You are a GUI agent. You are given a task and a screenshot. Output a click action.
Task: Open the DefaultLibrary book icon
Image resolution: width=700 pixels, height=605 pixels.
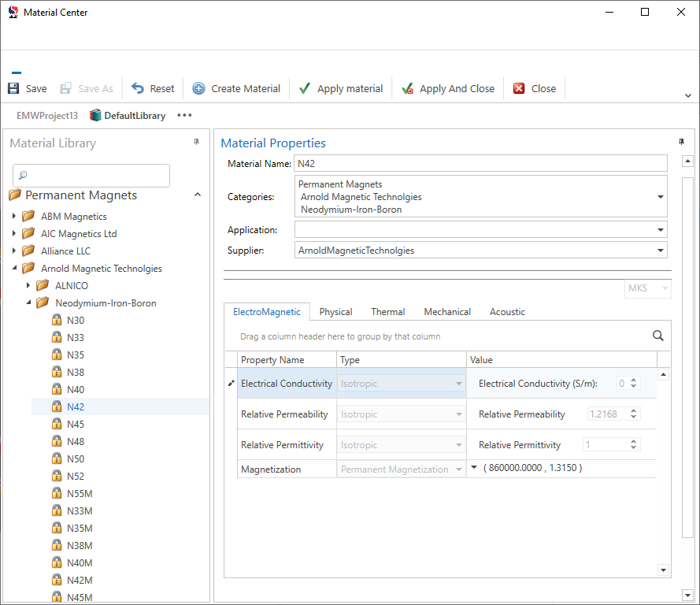(95, 115)
